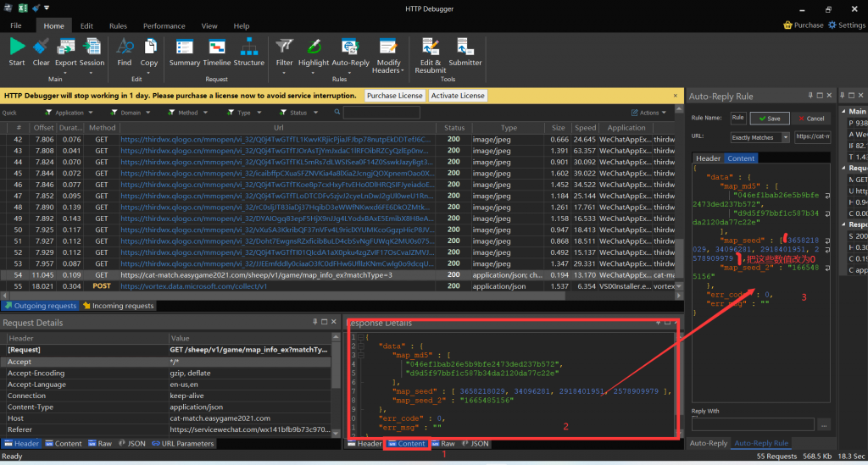Click the Submitter ribbon icon

(x=465, y=49)
